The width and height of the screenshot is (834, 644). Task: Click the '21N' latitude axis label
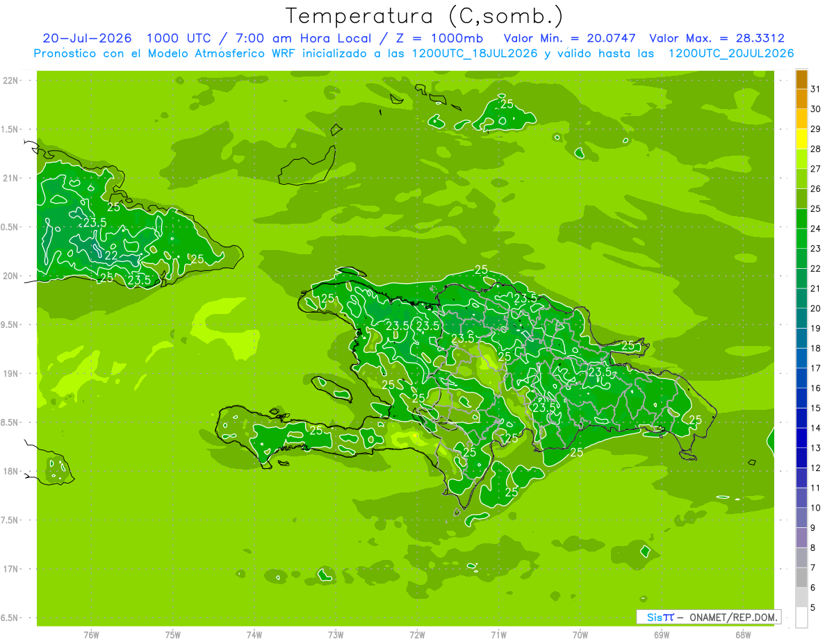[10, 178]
